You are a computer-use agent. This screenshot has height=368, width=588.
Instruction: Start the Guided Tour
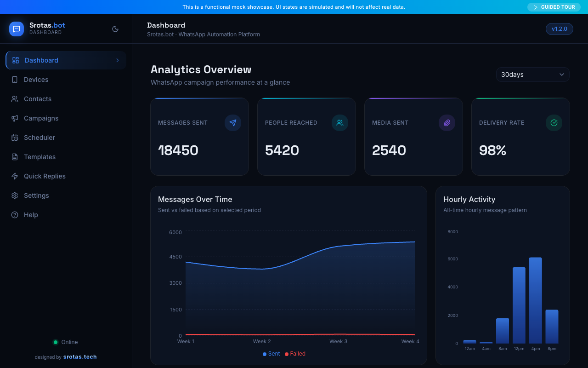click(x=554, y=7)
